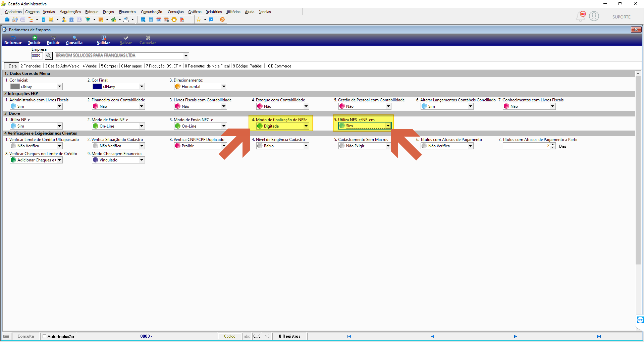Open the user profile avatar icon
This screenshot has height=342, width=644.
click(594, 16)
